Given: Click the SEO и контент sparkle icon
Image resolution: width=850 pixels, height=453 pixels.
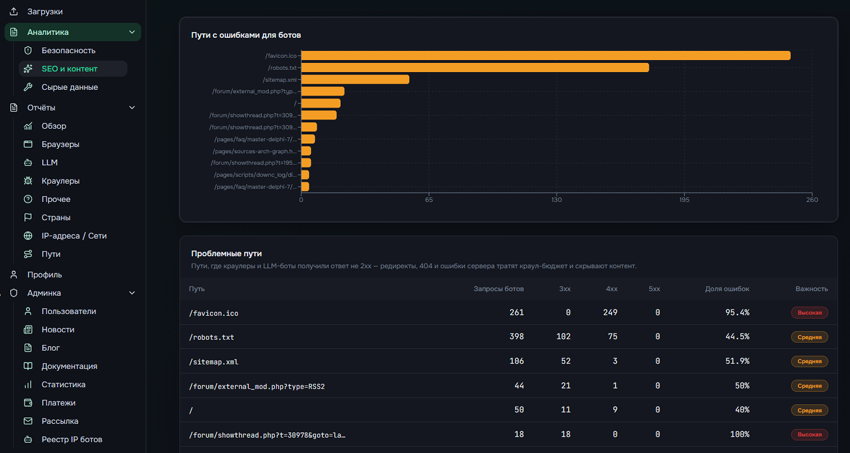Looking at the screenshot, I should (x=28, y=69).
